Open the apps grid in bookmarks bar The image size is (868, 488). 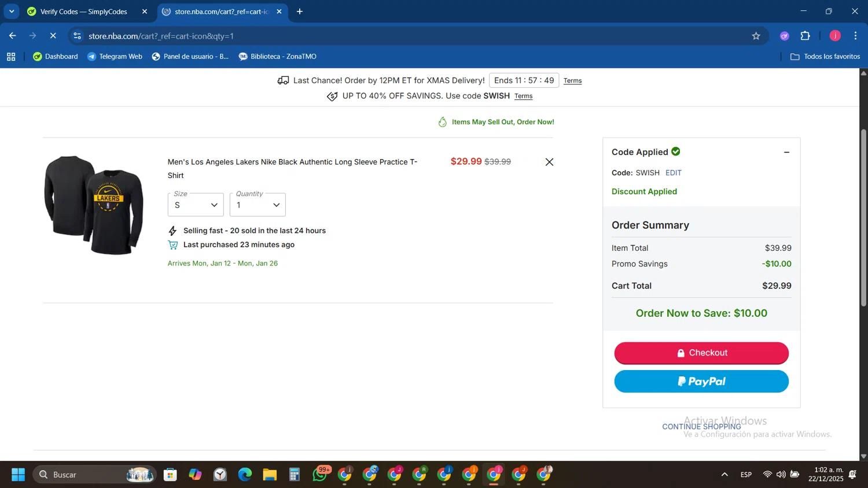tap(11, 57)
